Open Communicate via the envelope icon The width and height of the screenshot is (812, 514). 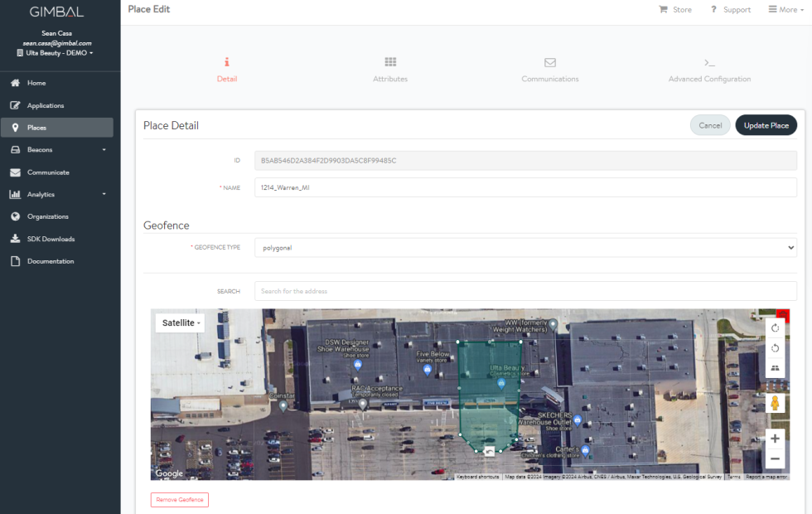tap(15, 172)
